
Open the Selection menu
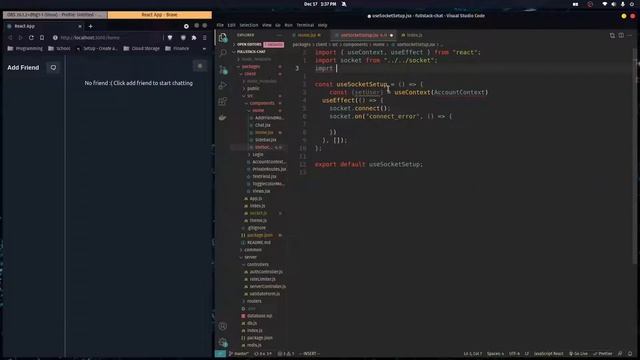click(x=249, y=25)
